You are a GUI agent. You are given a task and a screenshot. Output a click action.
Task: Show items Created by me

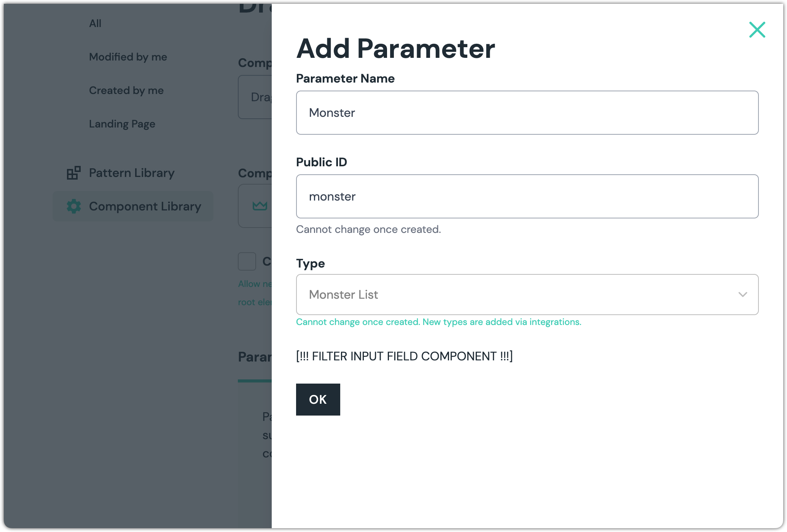(x=126, y=91)
